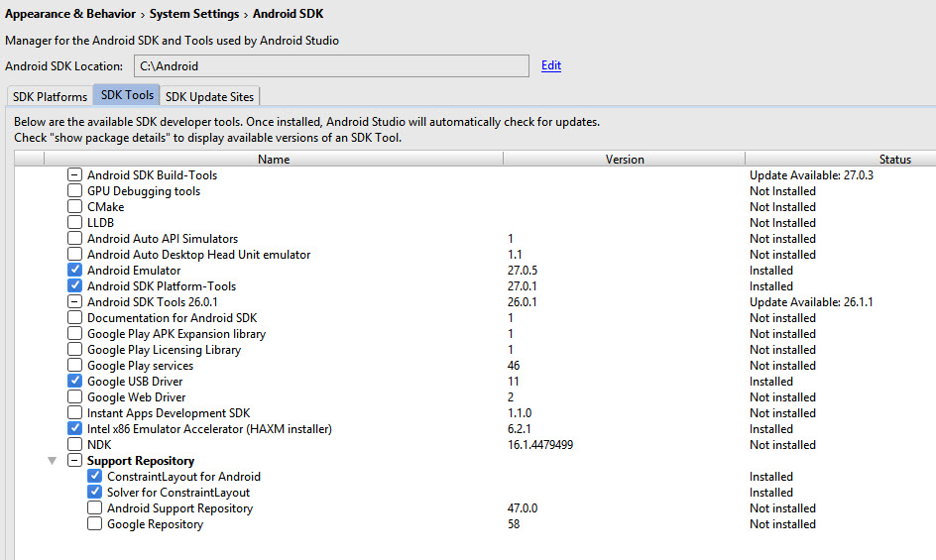
Task: Toggle the Android SDK Build-Tools checkbox
Action: [74, 174]
